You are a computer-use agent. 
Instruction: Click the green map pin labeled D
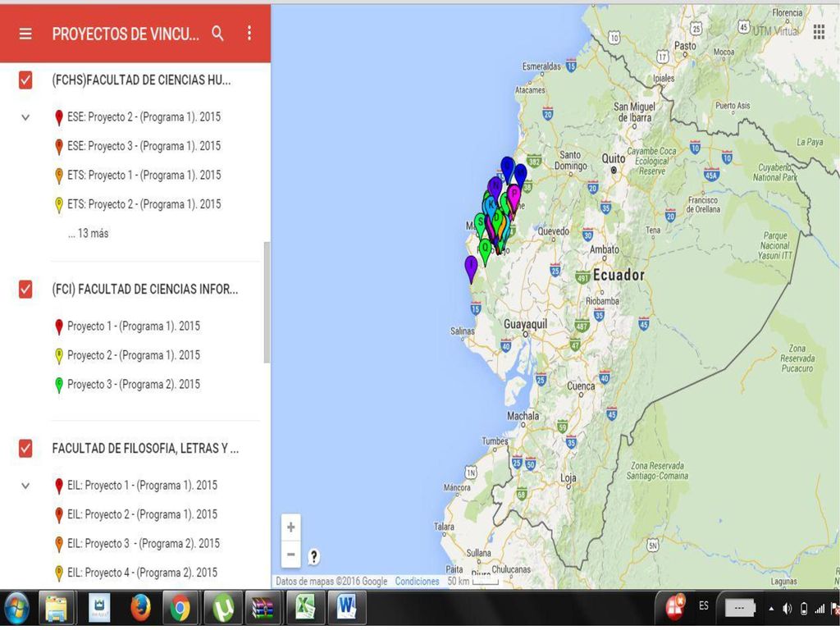[496, 220]
